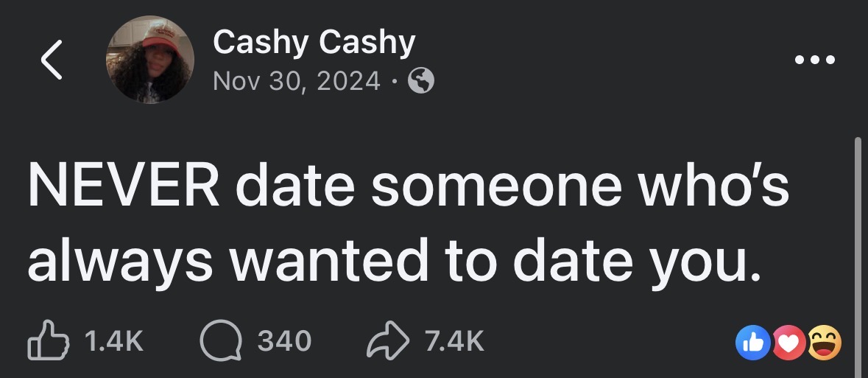The width and height of the screenshot is (868, 378).
Task: Click the Nov 30, 2024 post date
Action: point(296,82)
